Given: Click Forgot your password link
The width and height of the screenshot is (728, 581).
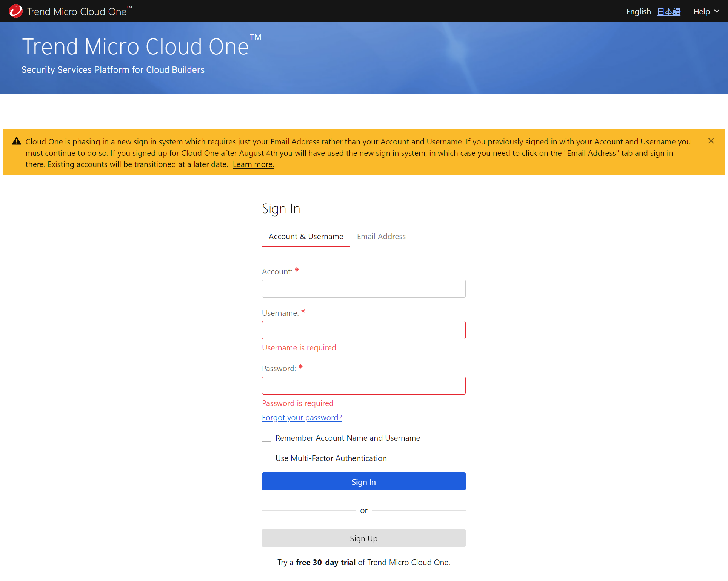Looking at the screenshot, I should 302,417.
